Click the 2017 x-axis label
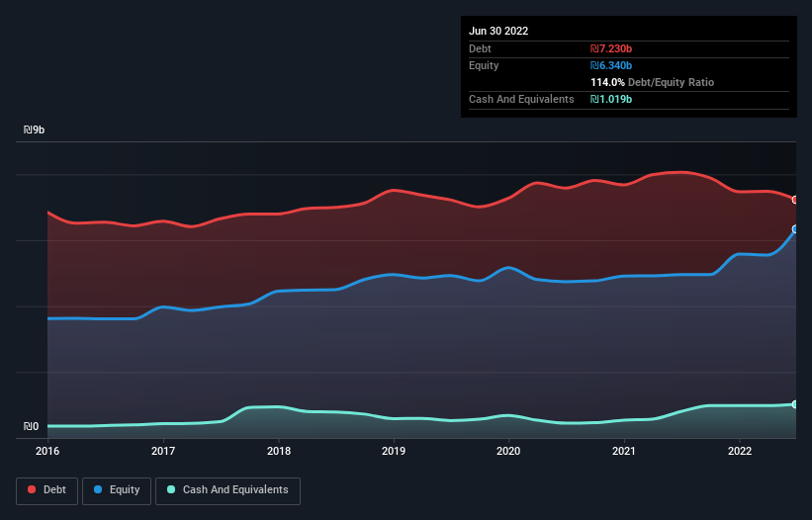The image size is (812, 520). (163, 451)
